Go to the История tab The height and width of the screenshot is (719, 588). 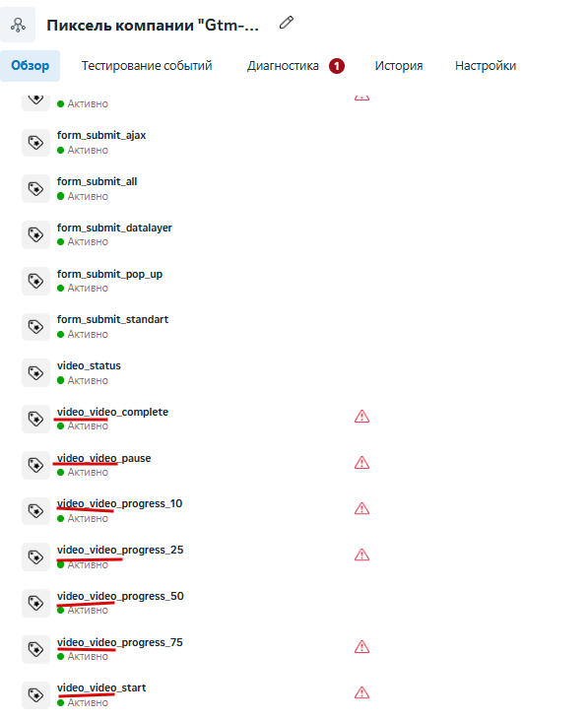click(x=399, y=66)
